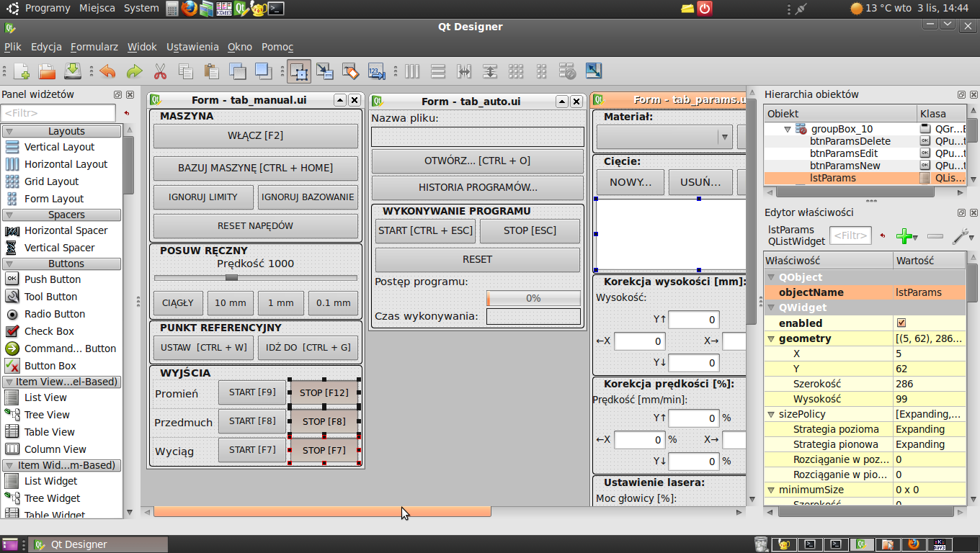The height and width of the screenshot is (553, 980).
Task: Open the Pomoc menu
Action: point(277,47)
